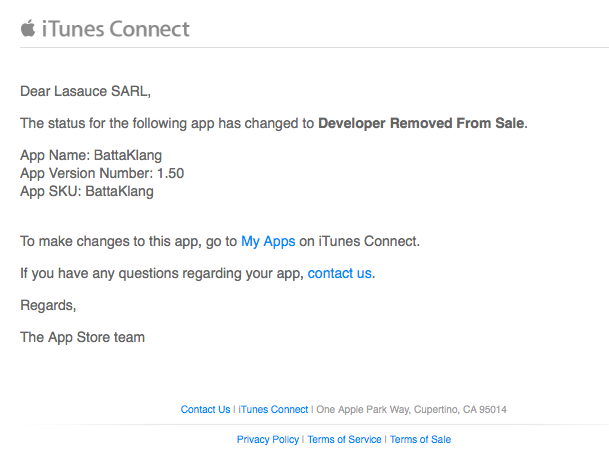The height and width of the screenshot is (461, 609).
Task: Click the bold 'Developer Removed From Sale' status
Action: [421, 123]
